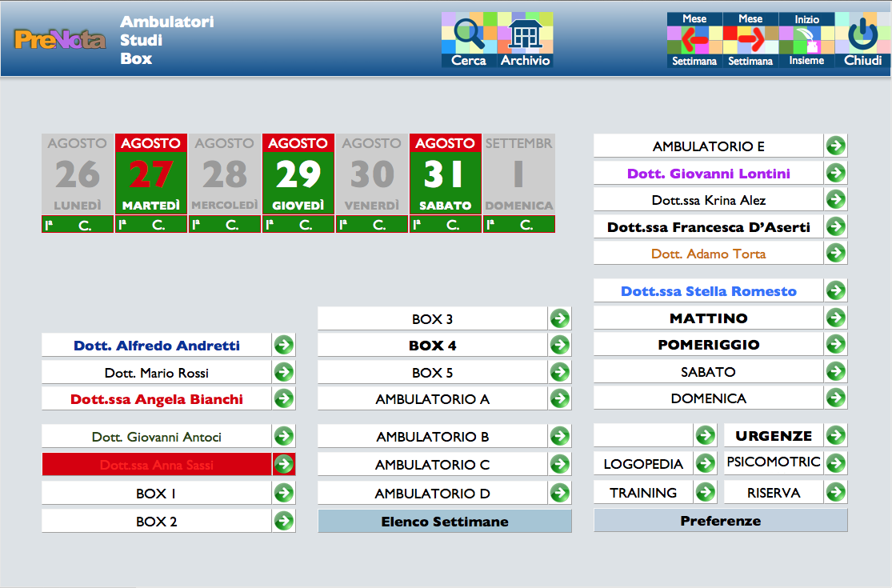The height and width of the screenshot is (588, 892).
Task: Select the highlighted Dott.ssa Anna Sassi row
Action: point(157,465)
